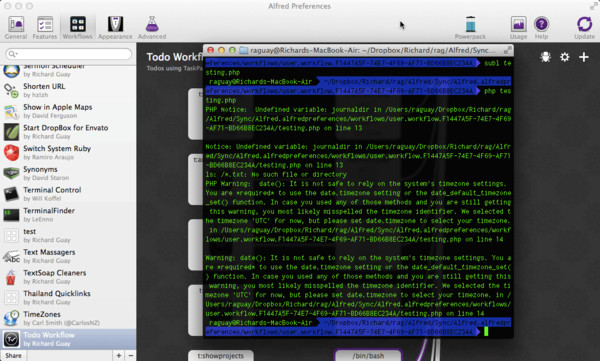Select the Show in Apple Maps workflow
This screenshot has height=361, width=600.
pos(68,111)
